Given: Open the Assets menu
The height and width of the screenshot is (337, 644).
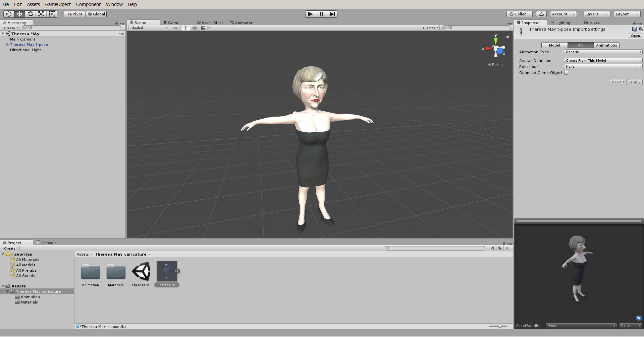Looking at the screenshot, I should tap(34, 4).
